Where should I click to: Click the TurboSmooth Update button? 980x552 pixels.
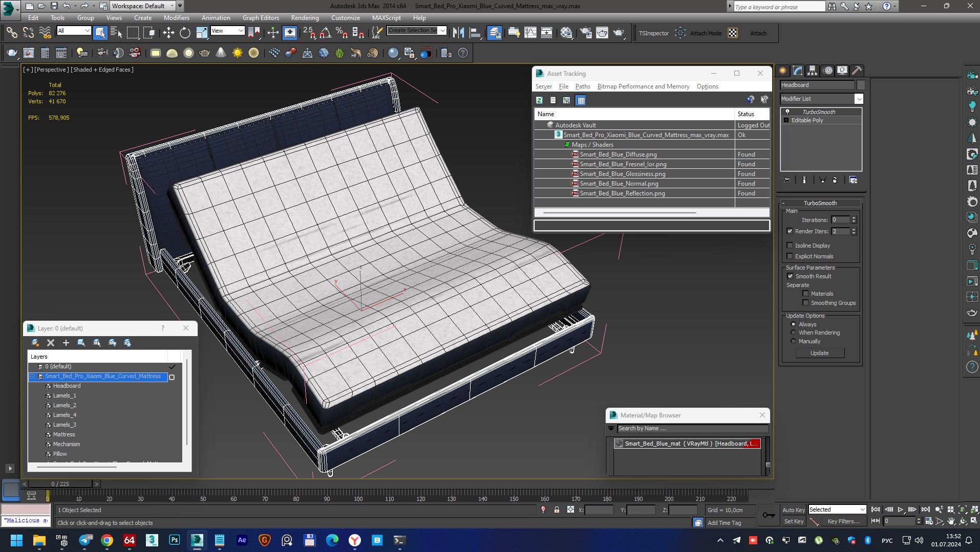(819, 353)
